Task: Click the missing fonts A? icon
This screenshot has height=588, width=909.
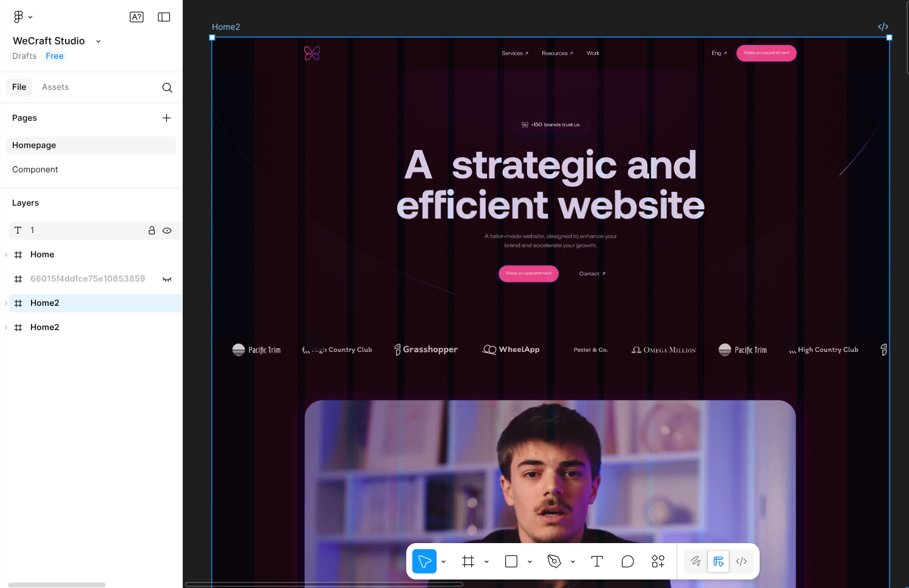Action: coord(137,17)
